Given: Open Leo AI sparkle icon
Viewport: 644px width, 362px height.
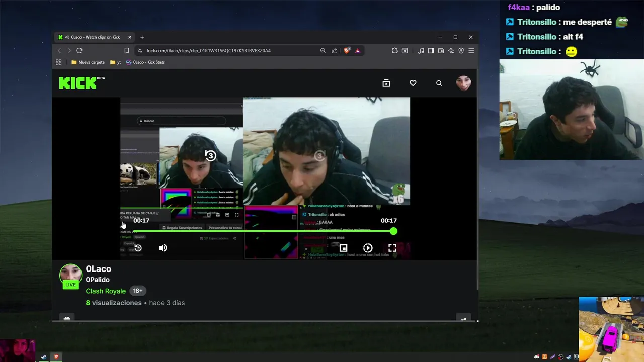Looking at the screenshot, I should point(451,51).
